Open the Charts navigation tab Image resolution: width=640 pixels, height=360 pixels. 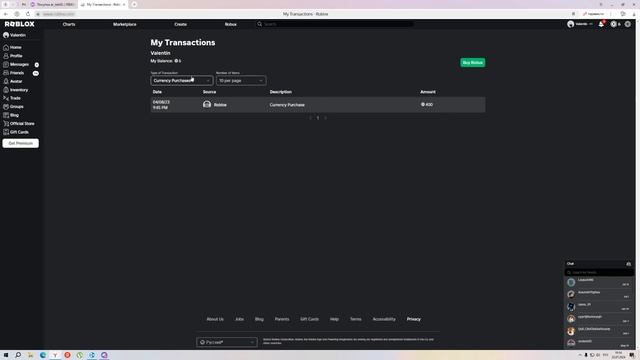(x=69, y=24)
